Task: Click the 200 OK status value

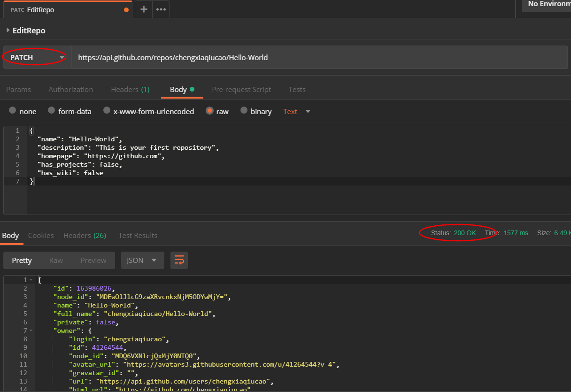Action: [x=465, y=233]
